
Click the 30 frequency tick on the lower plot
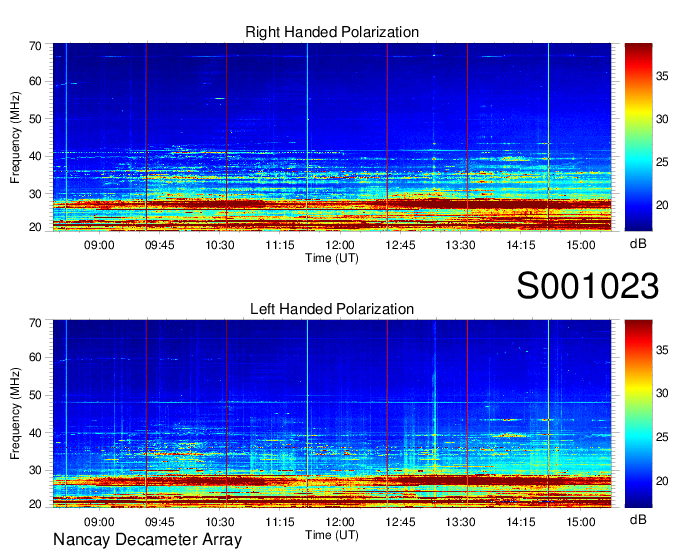(x=35, y=470)
